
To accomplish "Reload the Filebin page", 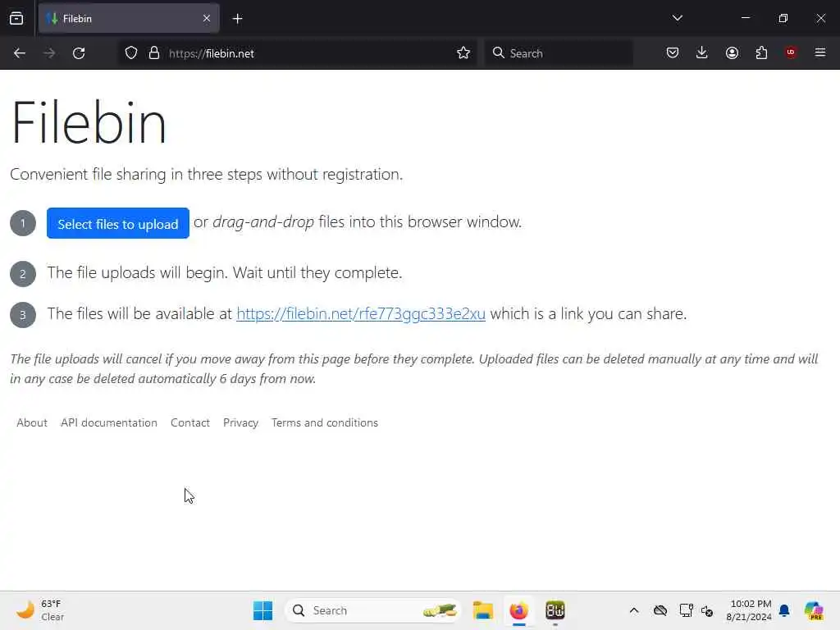I will 79,53.
